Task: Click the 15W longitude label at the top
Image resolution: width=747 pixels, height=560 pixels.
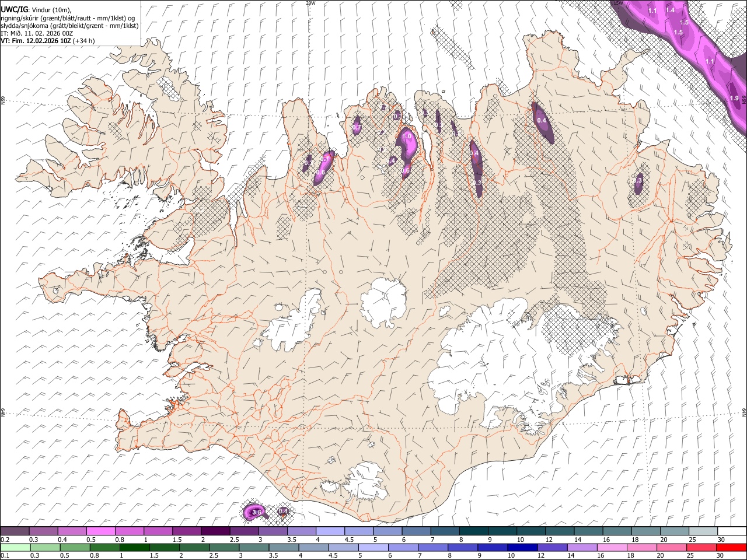Action: (x=618, y=3)
